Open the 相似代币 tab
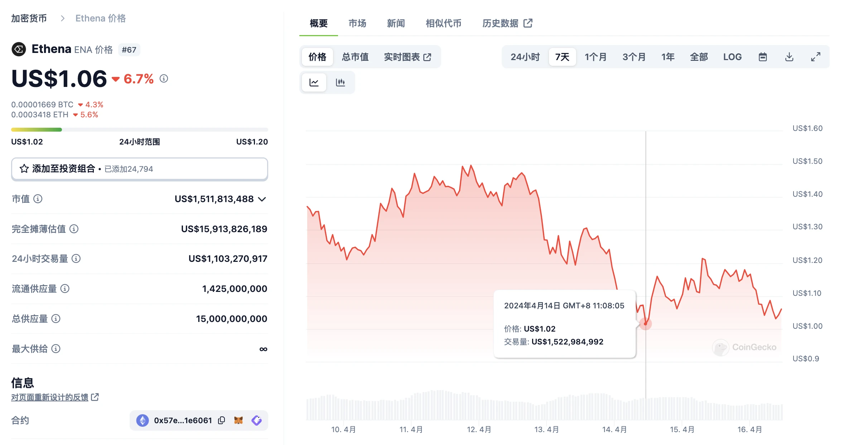 coord(443,23)
